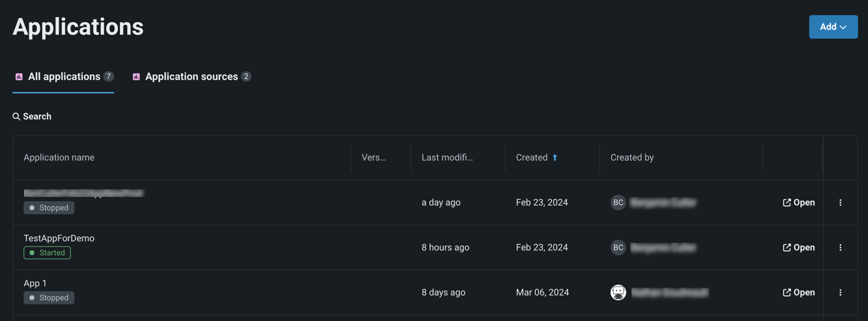The width and height of the screenshot is (868, 321).
Task: Select the All applications tab
Action: pos(64,77)
